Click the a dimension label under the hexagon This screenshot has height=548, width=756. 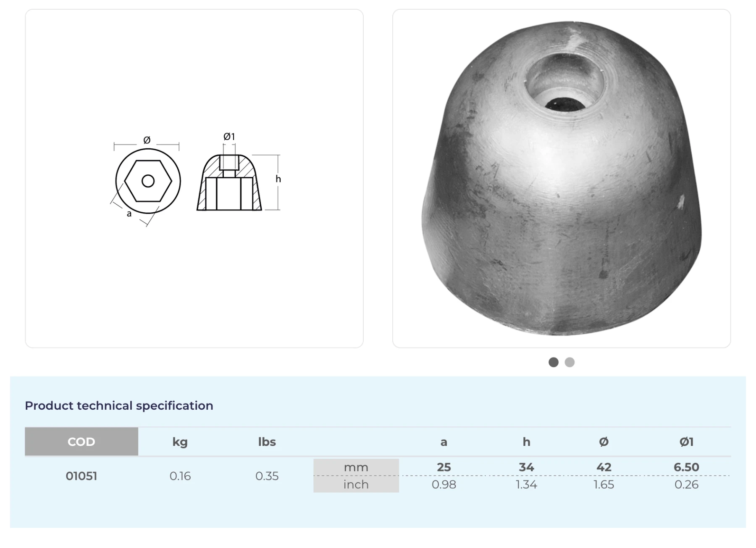click(129, 214)
